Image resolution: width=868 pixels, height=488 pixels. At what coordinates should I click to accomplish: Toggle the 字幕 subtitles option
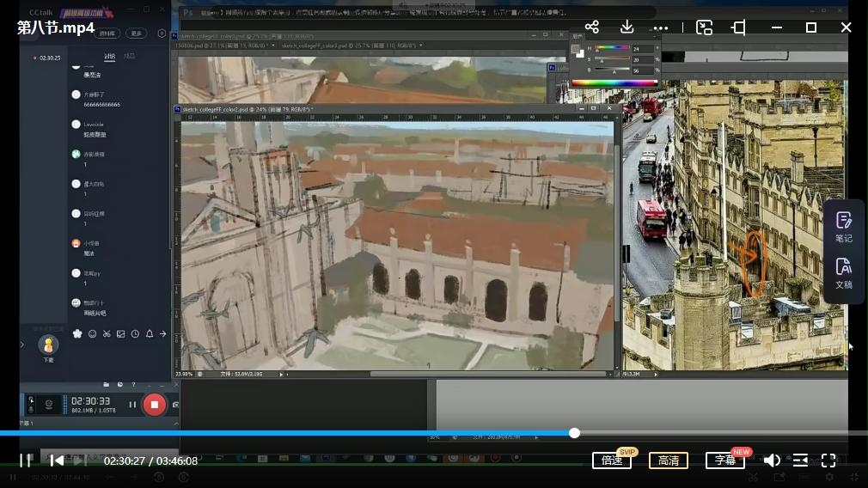725,461
